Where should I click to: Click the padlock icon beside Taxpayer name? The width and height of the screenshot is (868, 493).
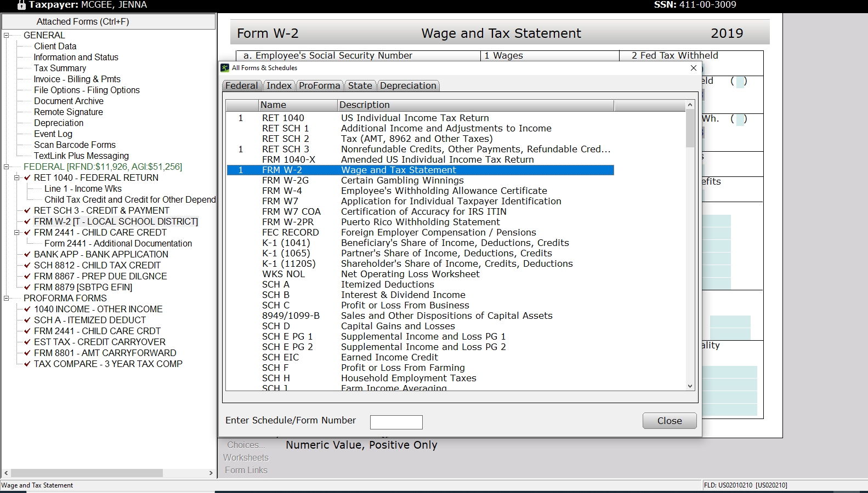(x=21, y=5)
